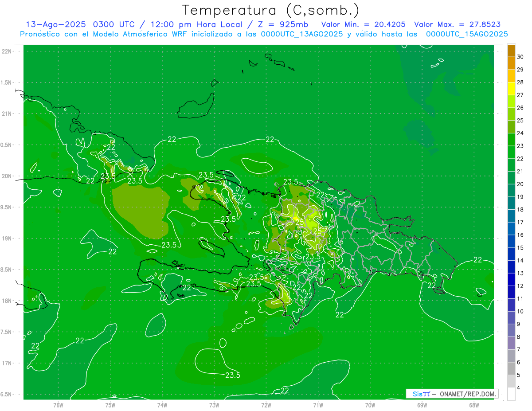The image size is (532, 411).
Task: Click the "Valor Min. = 20.4205" text
Action: point(363,24)
